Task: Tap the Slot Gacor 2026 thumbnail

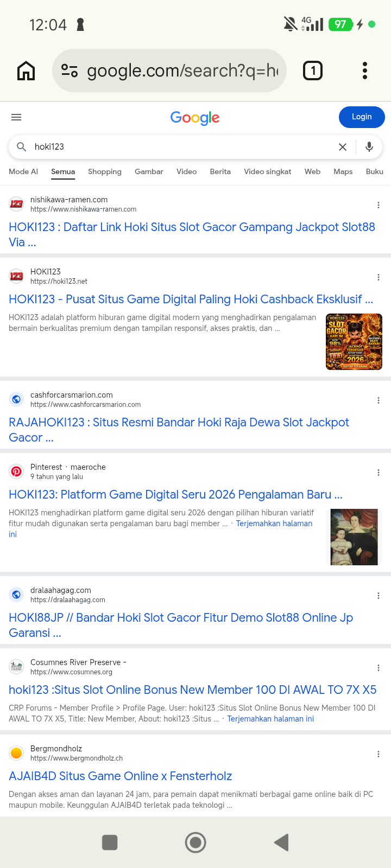Action: pos(354,342)
